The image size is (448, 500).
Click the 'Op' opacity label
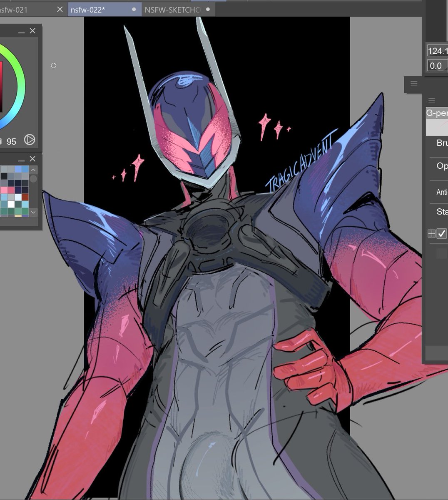pos(442,166)
